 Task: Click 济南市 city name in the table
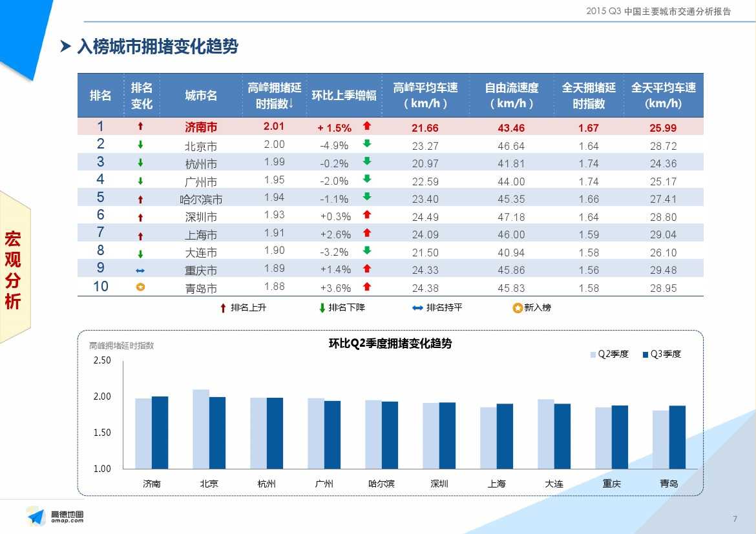coord(201,128)
